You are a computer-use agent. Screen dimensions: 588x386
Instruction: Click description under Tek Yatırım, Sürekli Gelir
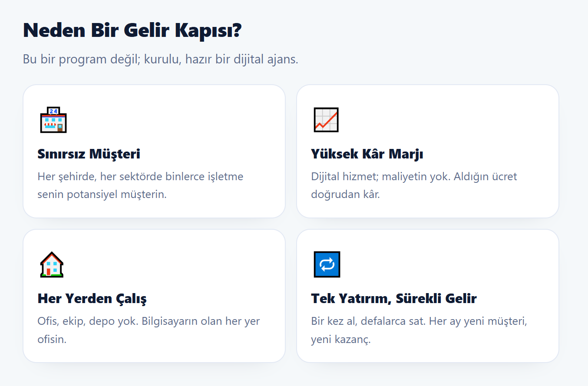[419, 330]
